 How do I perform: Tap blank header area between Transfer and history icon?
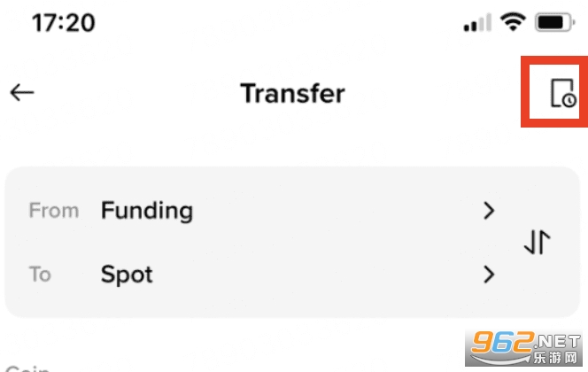pos(434,93)
